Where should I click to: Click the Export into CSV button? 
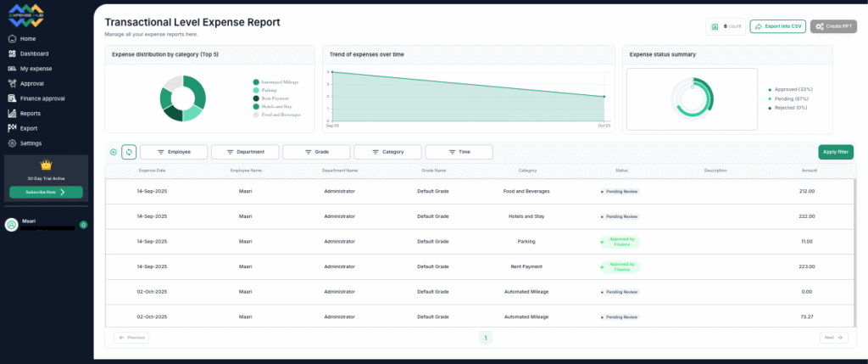tap(777, 26)
